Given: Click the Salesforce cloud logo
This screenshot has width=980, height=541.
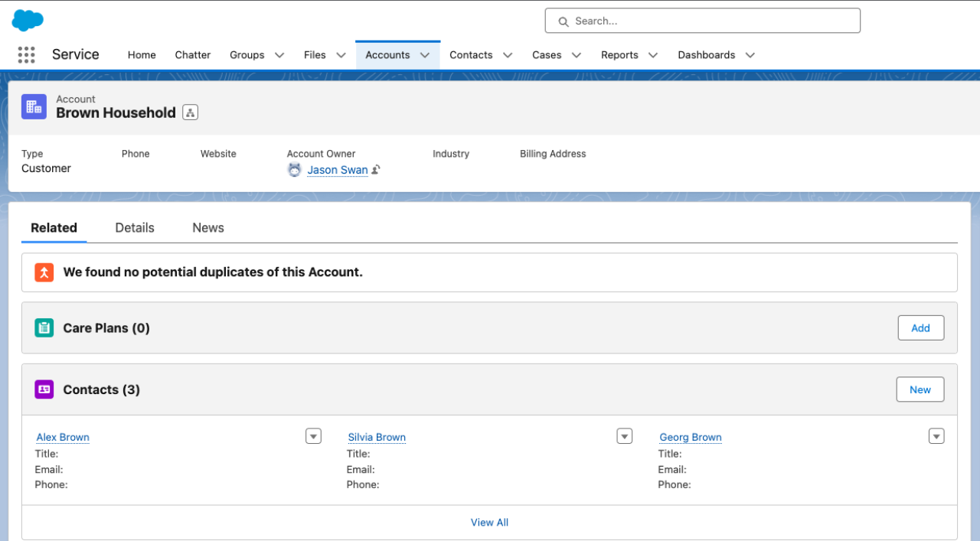Looking at the screenshot, I should 28,21.
